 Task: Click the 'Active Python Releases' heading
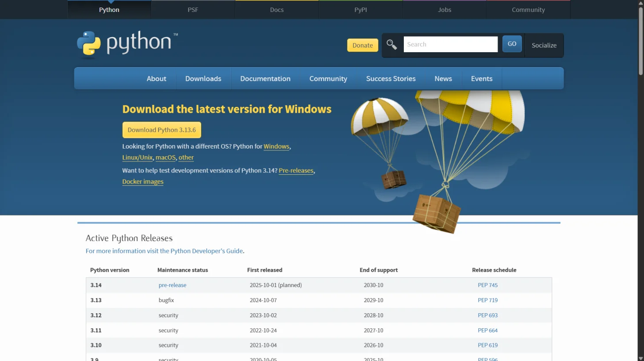point(129,238)
